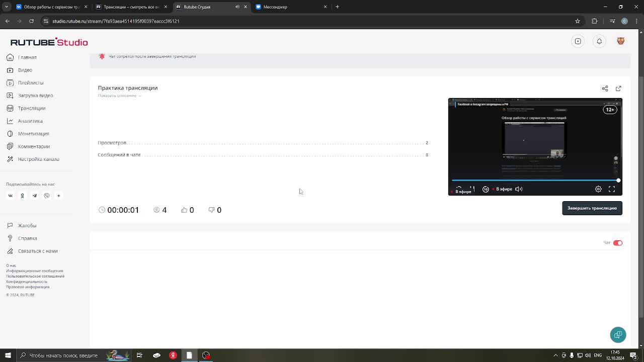The image size is (644, 362).
Task: Click the Viber social icon
Action: click(x=46, y=196)
